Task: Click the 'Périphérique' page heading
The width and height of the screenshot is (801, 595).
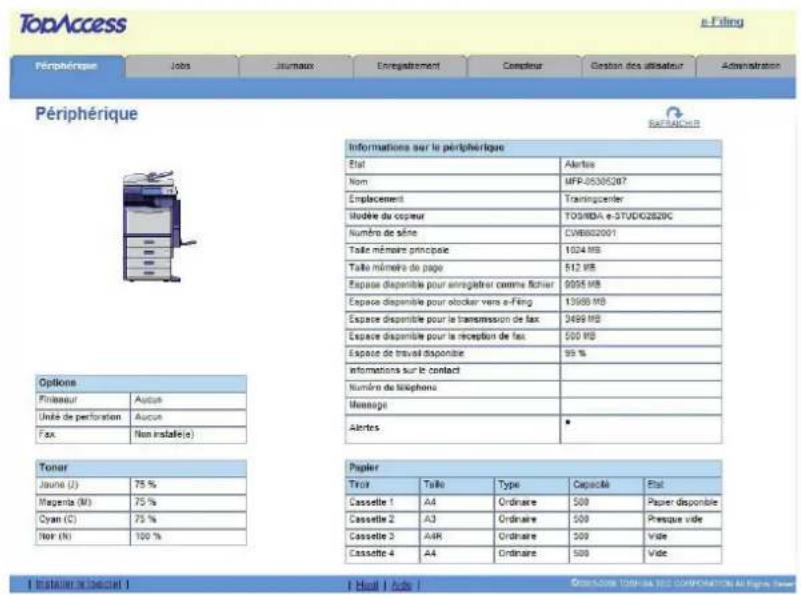Action: click(86, 113)
